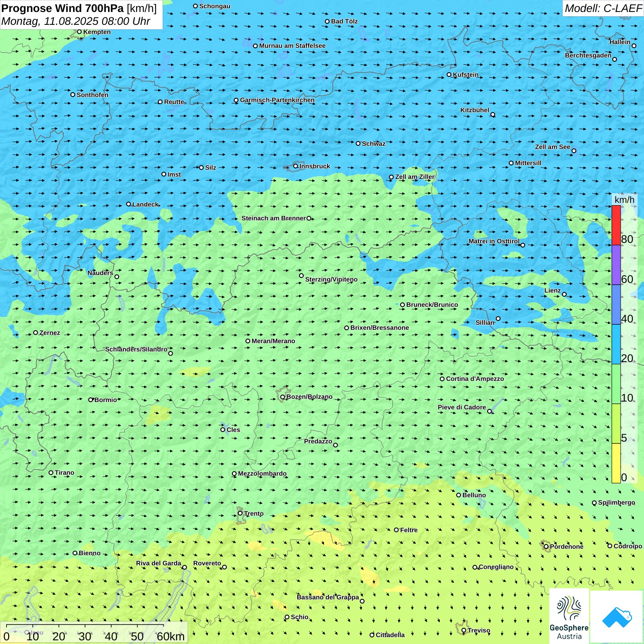
Task: Click the Trento city marker
Action: click(x=240, y=513)
